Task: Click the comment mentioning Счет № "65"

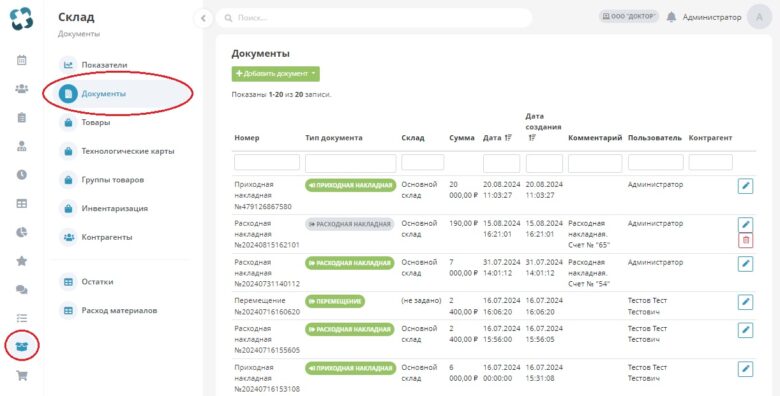Action: coord(588,234)
